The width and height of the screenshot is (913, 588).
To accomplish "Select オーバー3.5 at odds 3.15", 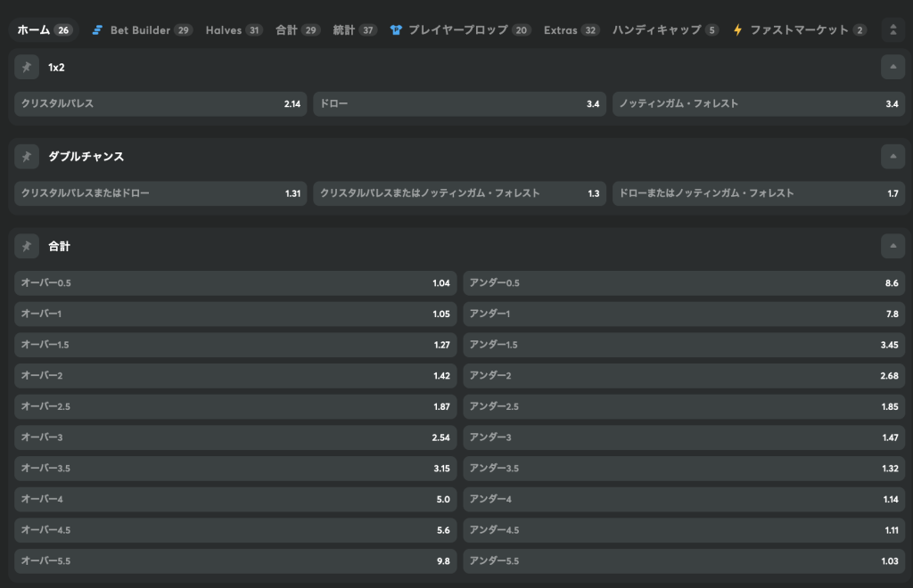I will (235, 469).
